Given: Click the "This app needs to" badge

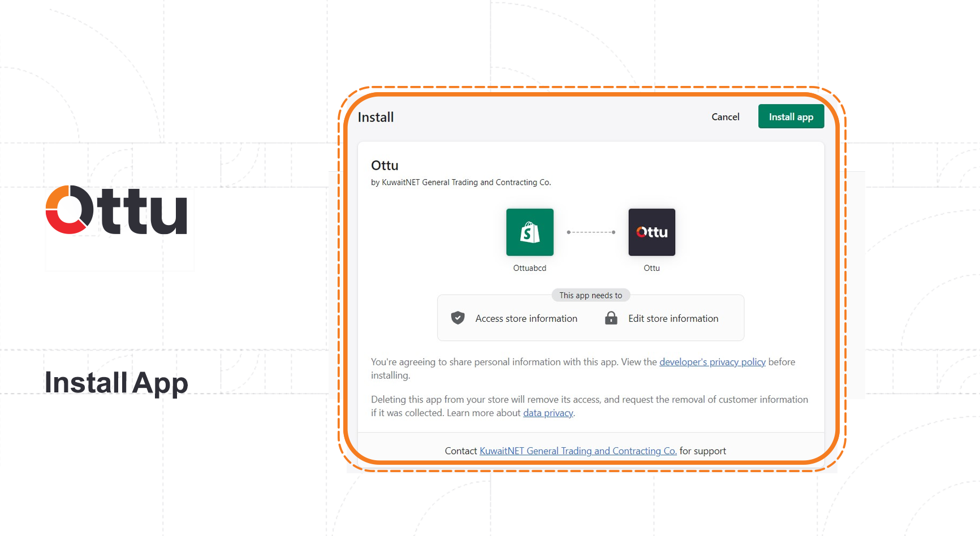Looking at the screenshot, I should [590, 295].
